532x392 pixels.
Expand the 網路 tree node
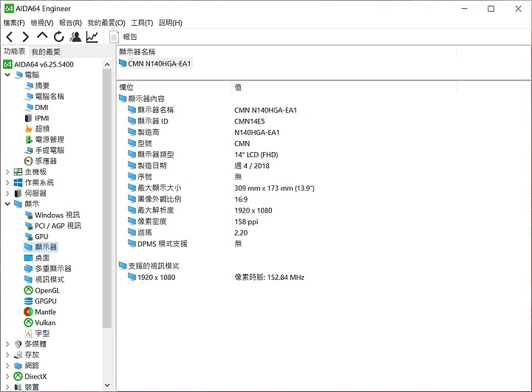tap(7, 366)
